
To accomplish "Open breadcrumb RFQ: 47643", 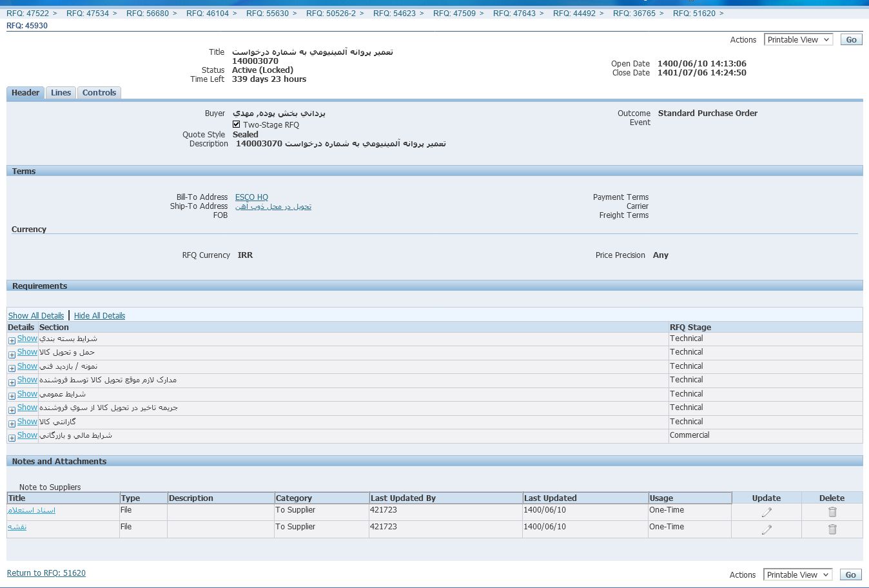I will [514, 13].
